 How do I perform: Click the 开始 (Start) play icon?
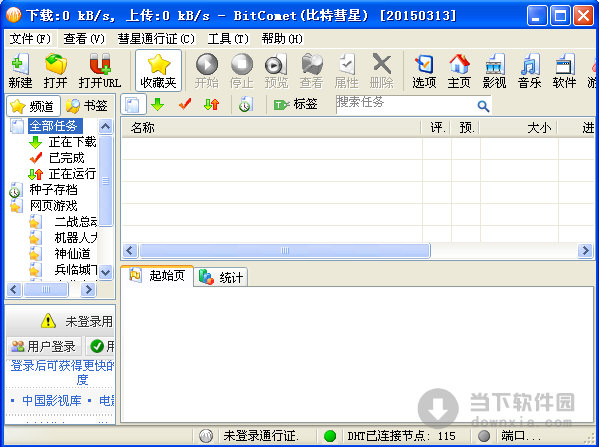tap(207, 71)
